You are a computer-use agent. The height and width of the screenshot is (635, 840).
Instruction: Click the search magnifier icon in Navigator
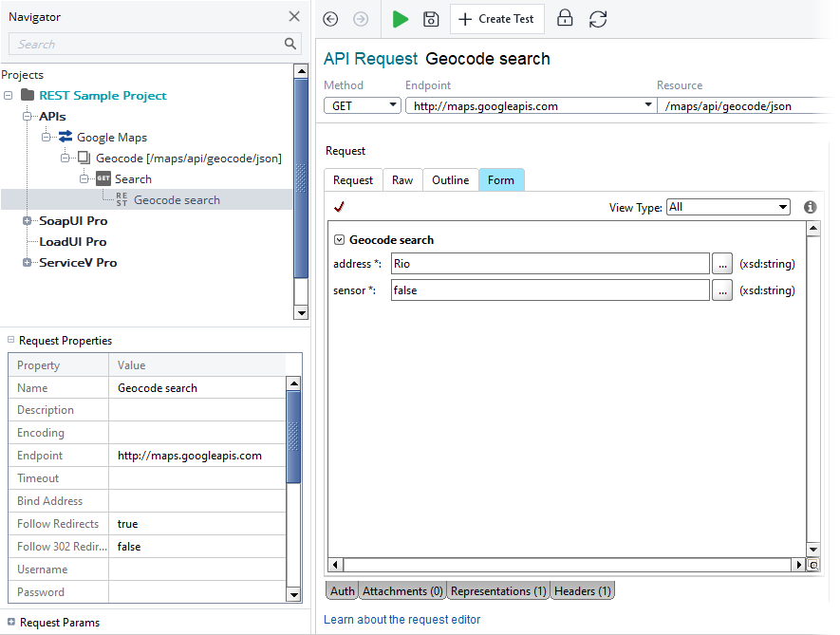290,44
